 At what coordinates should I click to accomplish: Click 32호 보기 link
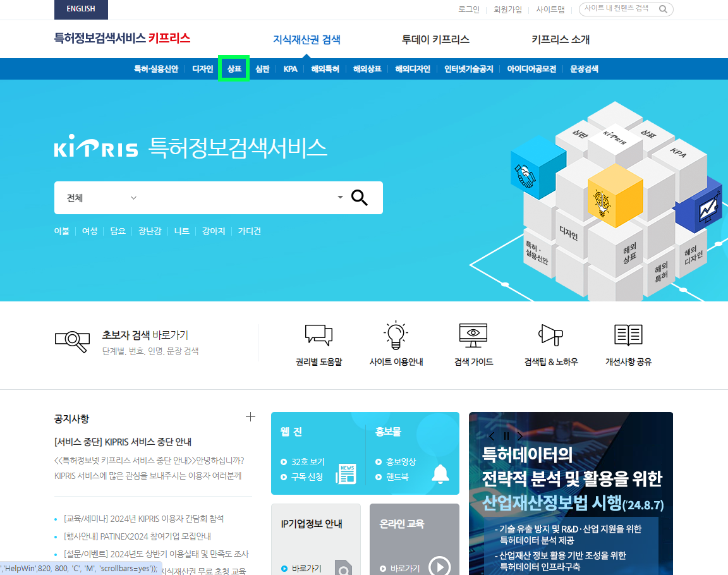[308, 462]
